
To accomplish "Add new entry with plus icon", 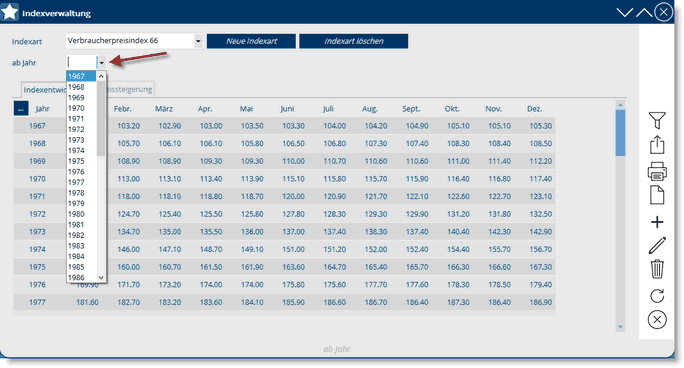I will (657, 222).
